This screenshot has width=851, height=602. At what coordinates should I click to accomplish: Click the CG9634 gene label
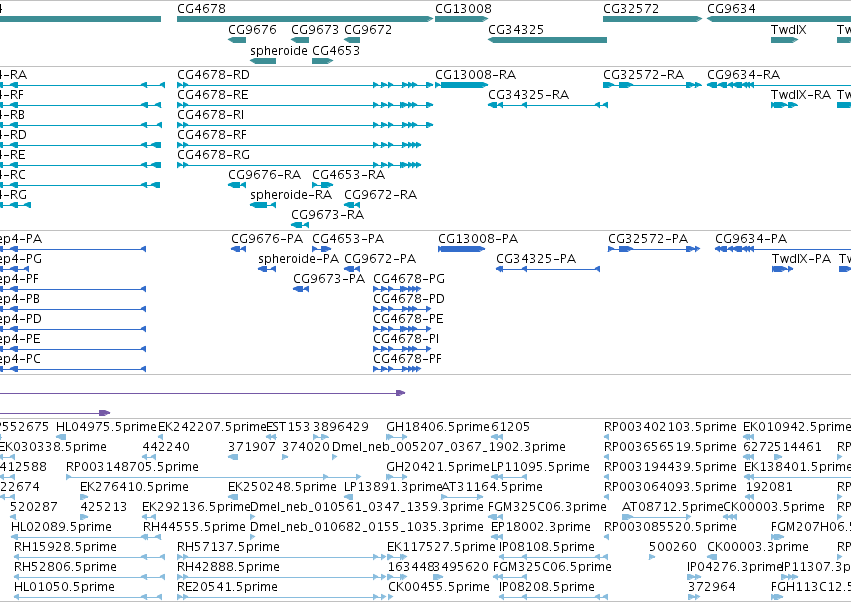(x=731, y=9)
